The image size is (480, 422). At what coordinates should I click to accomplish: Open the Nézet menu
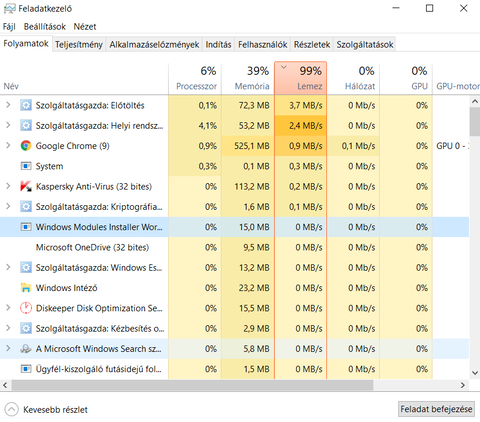click(x=85, y=27)
